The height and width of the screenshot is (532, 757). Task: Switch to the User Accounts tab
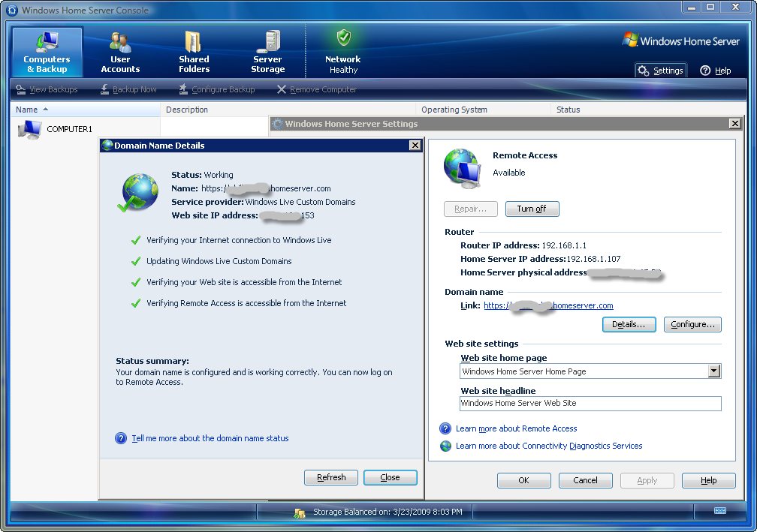click(120, 52)
